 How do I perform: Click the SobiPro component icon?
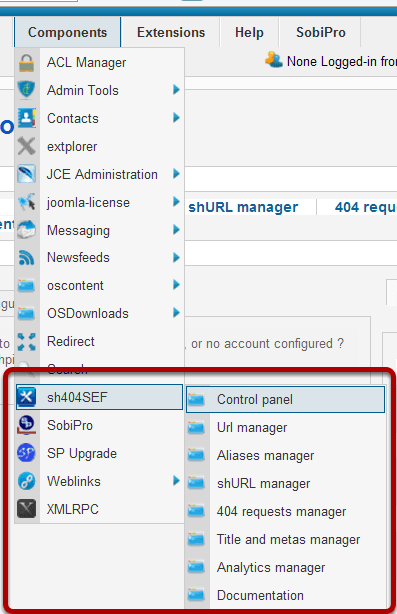[x=26, y=425]
